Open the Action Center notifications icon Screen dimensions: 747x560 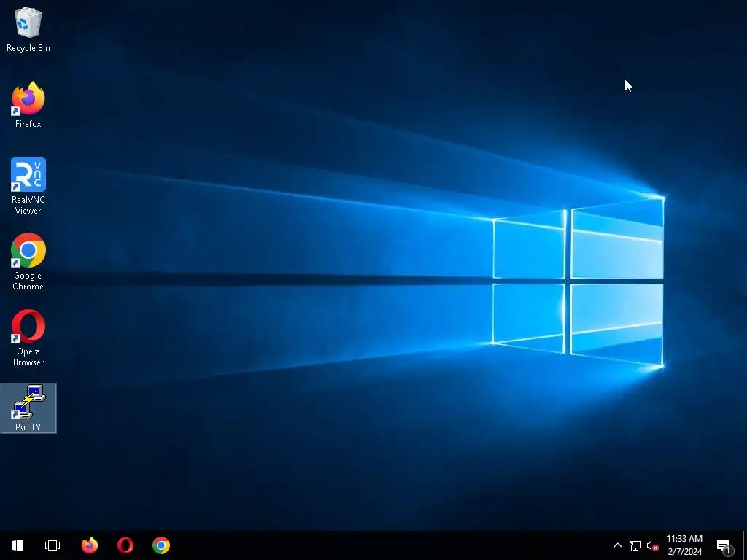coord(724,545)
